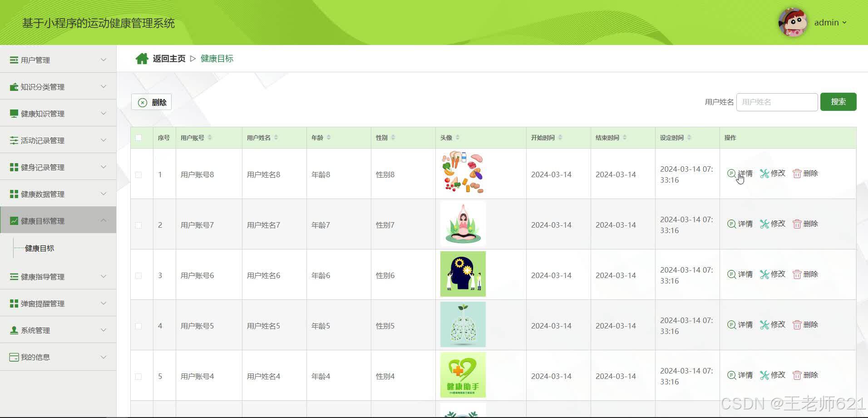The height and width of the screenshot is (418, 868).
Task: Click the 修改 wrench icon in row 2
Action: click(x=764, y=224)
